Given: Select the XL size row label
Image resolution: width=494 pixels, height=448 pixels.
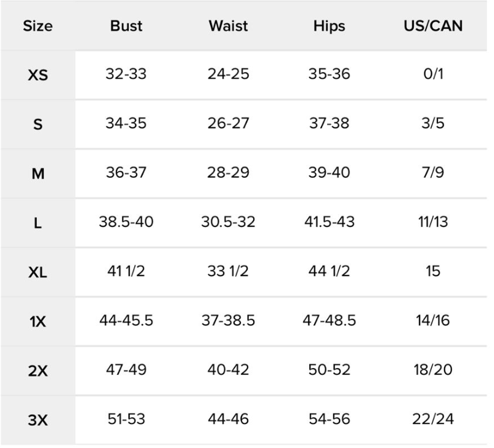Looking at the screenshot, I should pos(38,272).
